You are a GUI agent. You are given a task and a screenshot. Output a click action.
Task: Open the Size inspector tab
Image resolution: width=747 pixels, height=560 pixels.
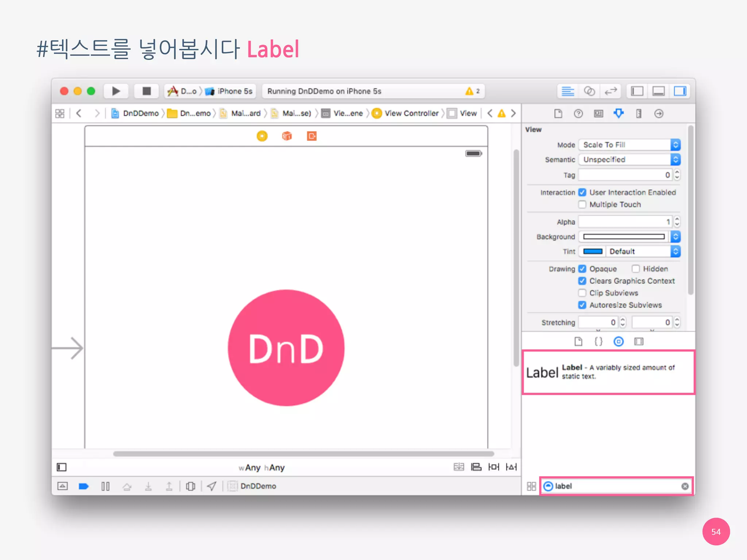click(x=639, y=114)
